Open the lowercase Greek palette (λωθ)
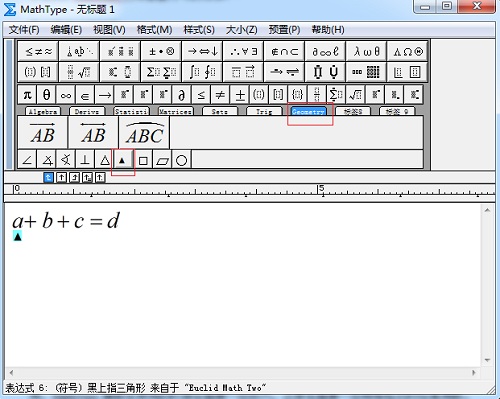500x399 pixels. (366, 51)
